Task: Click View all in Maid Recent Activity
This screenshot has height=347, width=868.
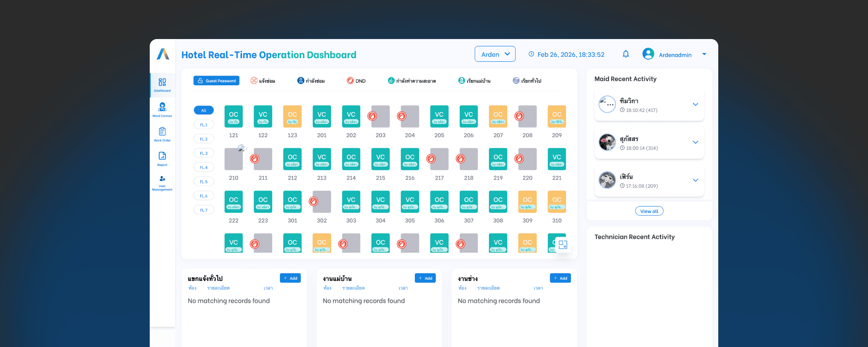Action: [x=649, y=211]
